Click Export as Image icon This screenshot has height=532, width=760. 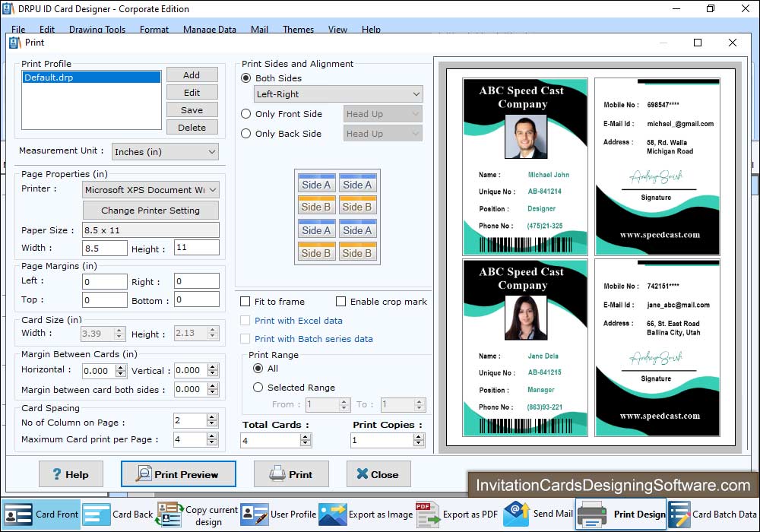click(333, 514)
